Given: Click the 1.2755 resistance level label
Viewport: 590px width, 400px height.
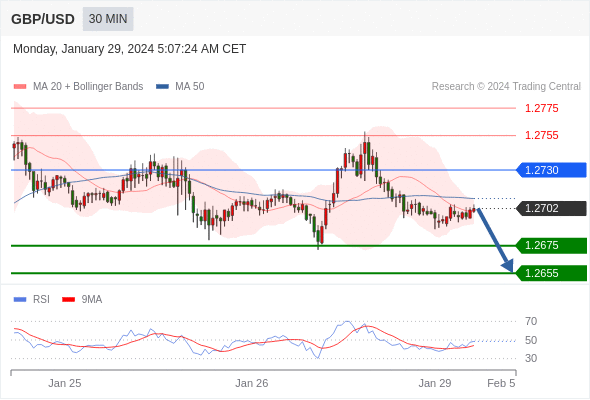Looking at the screenshot, I should (x=541, y=135).
